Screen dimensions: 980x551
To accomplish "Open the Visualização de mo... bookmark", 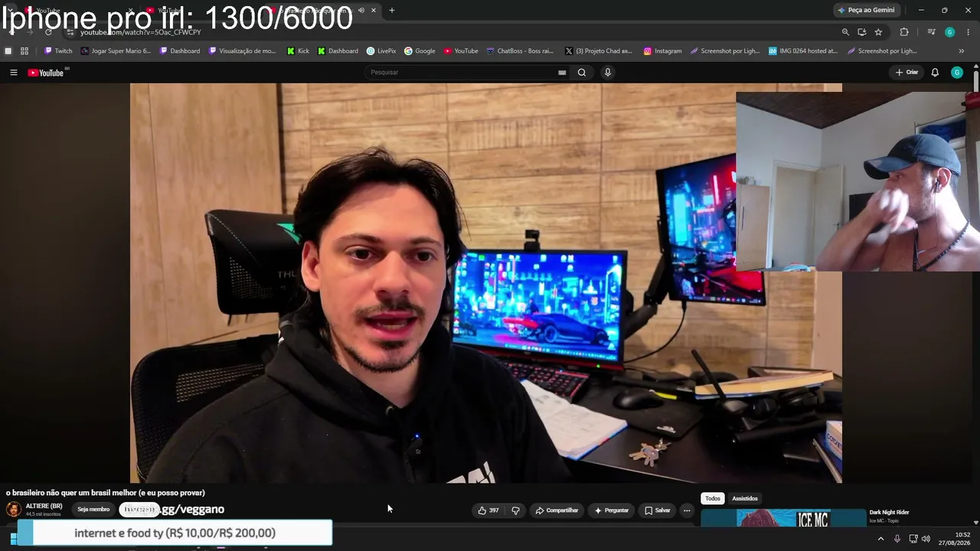I will point(243,51).
